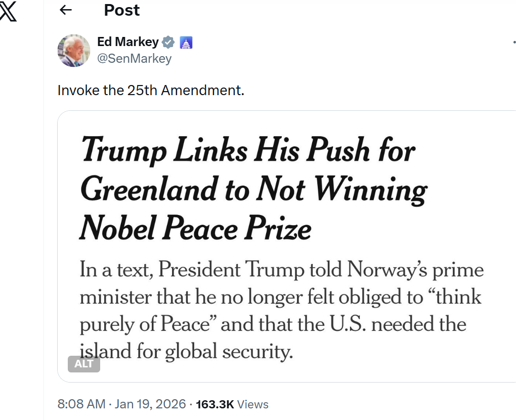Click the word "Views" beside the count
Viewport: 516px width, 420px height.
tap(252, 404)
